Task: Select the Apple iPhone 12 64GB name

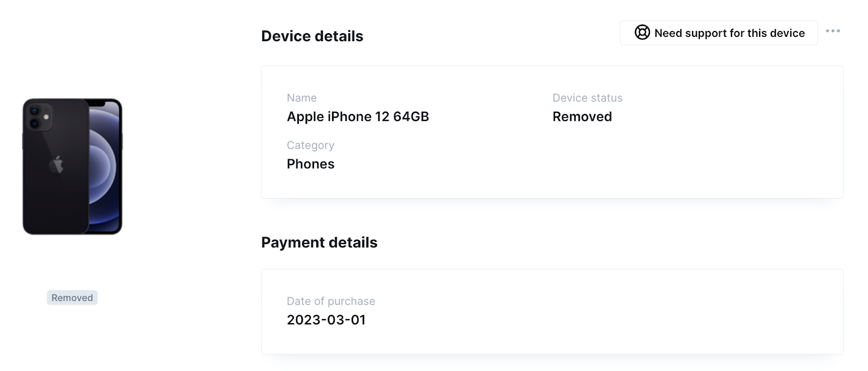Action: pos(358,117)
